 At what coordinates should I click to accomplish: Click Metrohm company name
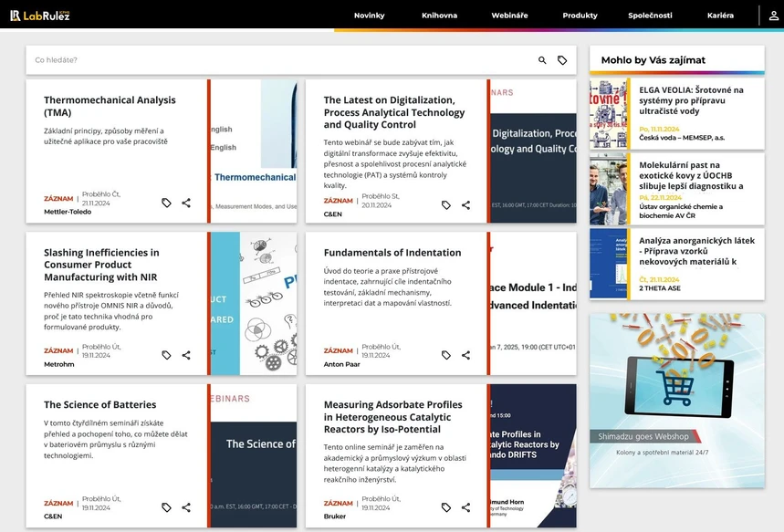coord(59,364)
